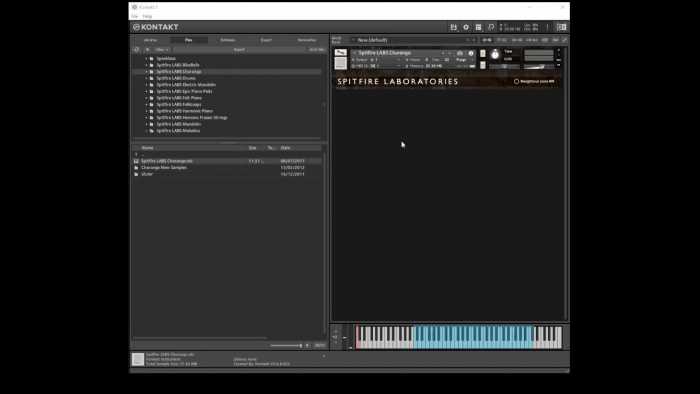The height and width of the screenshot is (394, 700).
Task: Remove instrument with X button
Action: click(x=558, y=50)
